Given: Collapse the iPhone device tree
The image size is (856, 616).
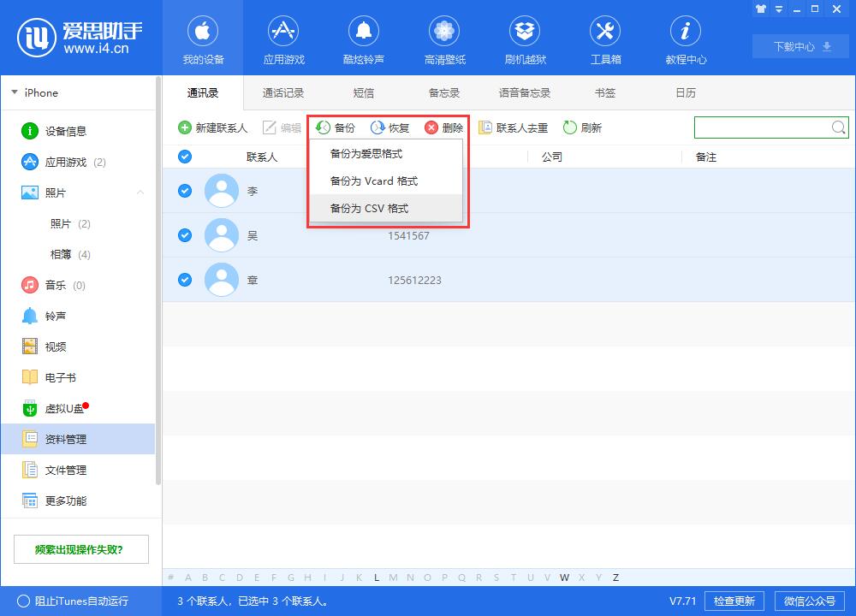Looking at the screenshot, I should 15,92.
